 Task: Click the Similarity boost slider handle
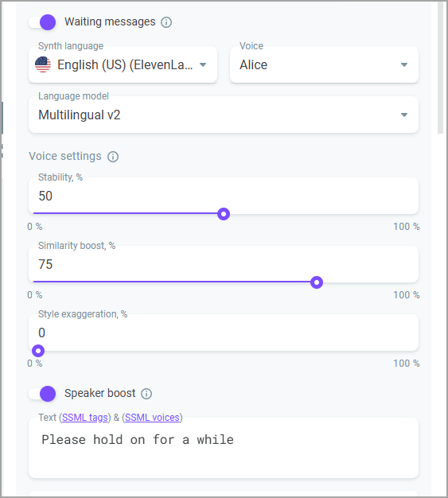tap(317, 282)
